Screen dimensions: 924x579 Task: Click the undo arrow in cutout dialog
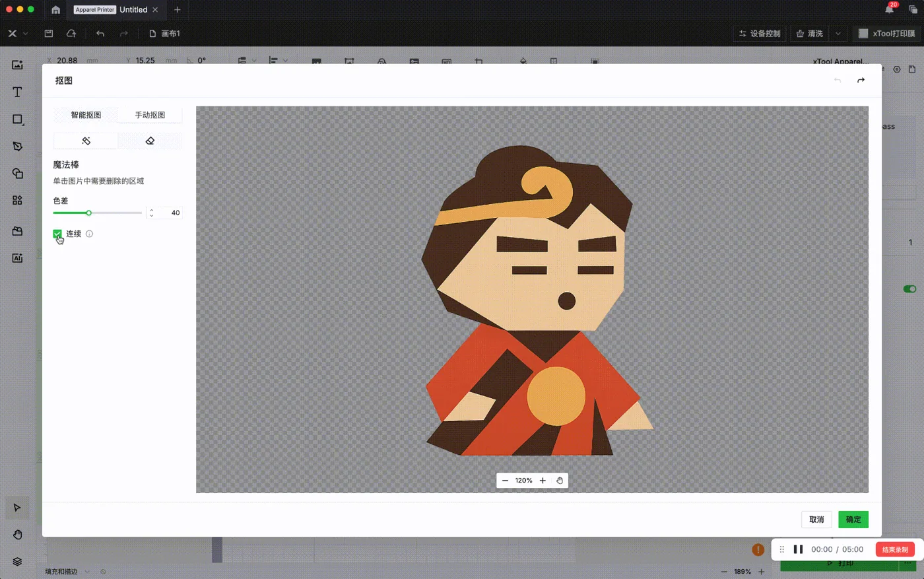(838, 81)
